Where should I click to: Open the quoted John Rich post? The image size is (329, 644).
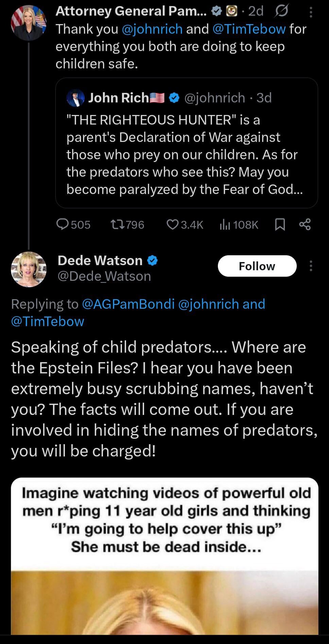pyautogui.click(x=186, y=155)
